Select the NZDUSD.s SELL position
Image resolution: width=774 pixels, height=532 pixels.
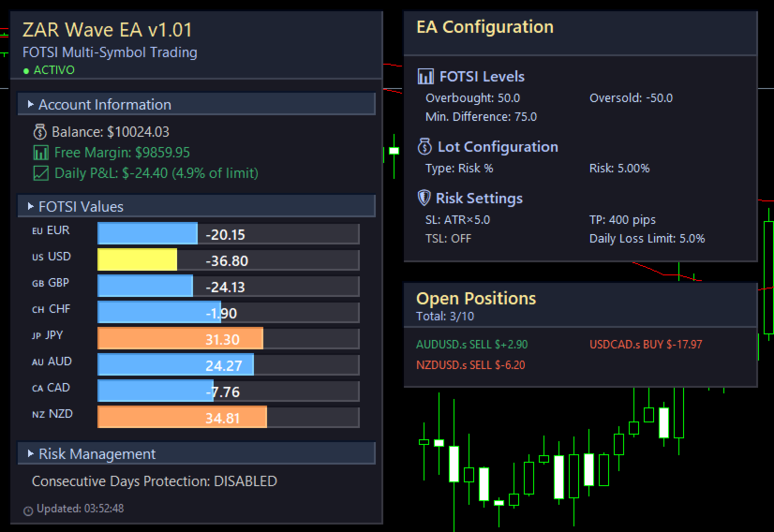click(x=470, y=365)
